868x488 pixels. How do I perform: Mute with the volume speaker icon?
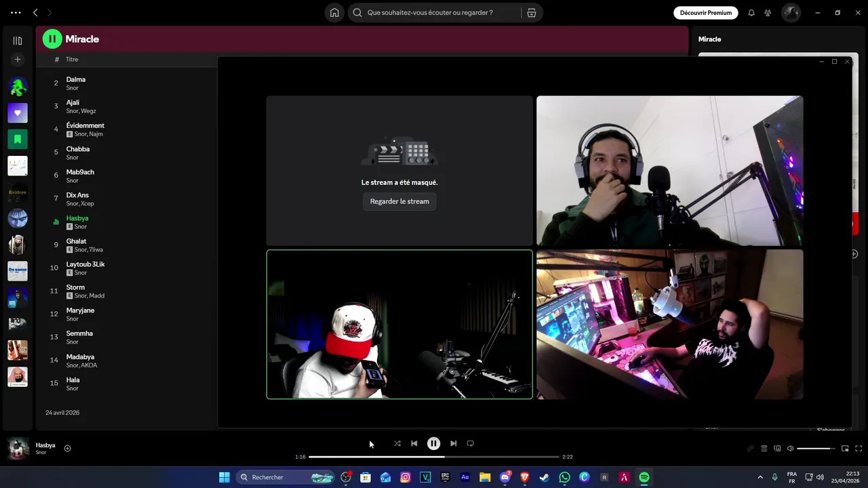click(790, 448)
